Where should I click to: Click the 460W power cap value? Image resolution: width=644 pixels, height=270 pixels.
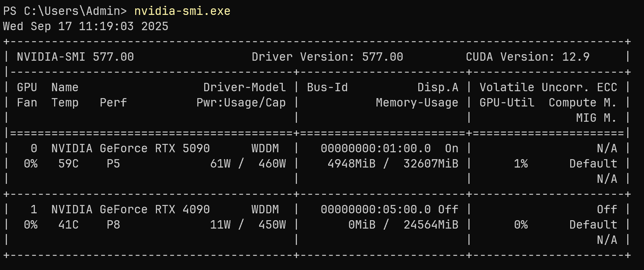point(272,164)
